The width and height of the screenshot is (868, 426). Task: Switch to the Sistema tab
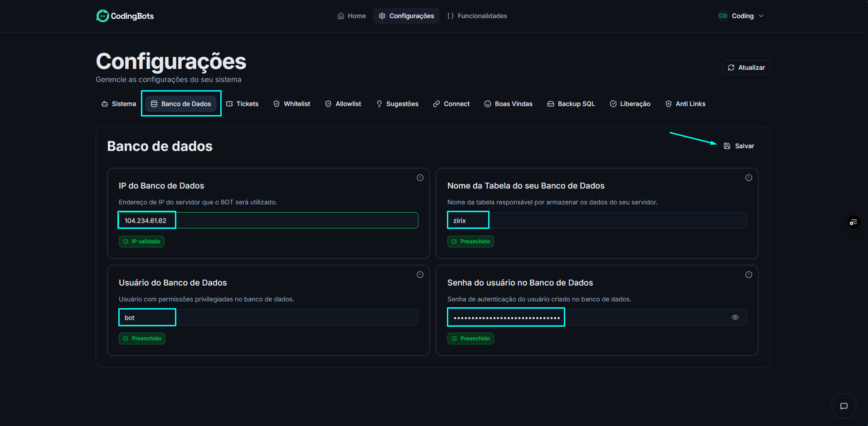(x=119, y=103)
